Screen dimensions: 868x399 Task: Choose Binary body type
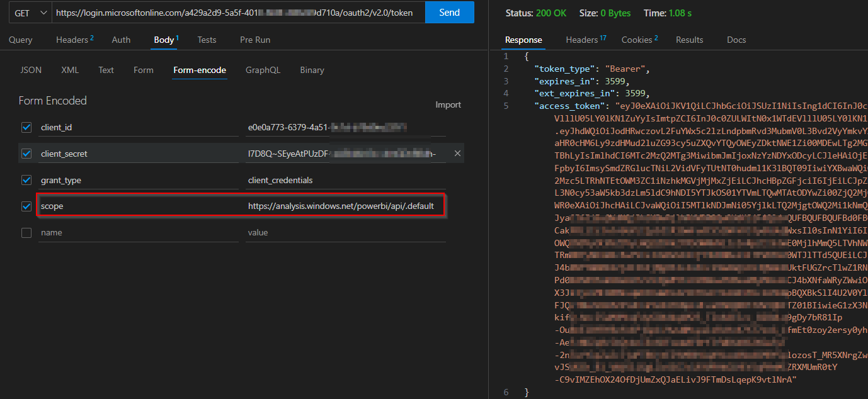(x=312, y=70)
